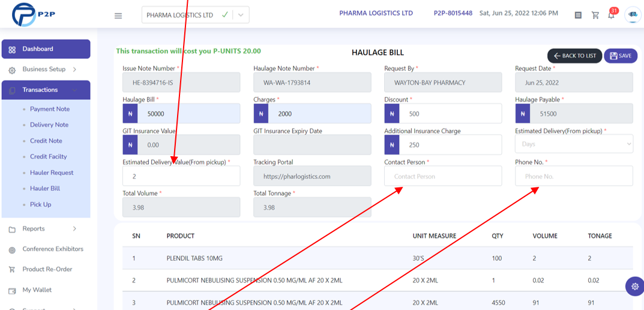644x310 pixels.
Task: Click the Issue Note Number field
Action: [181, 82]
